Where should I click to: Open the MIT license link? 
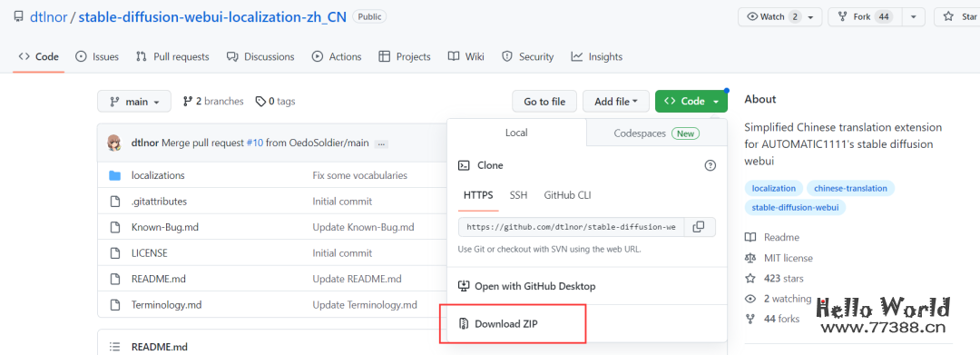(x=779, y=258)
